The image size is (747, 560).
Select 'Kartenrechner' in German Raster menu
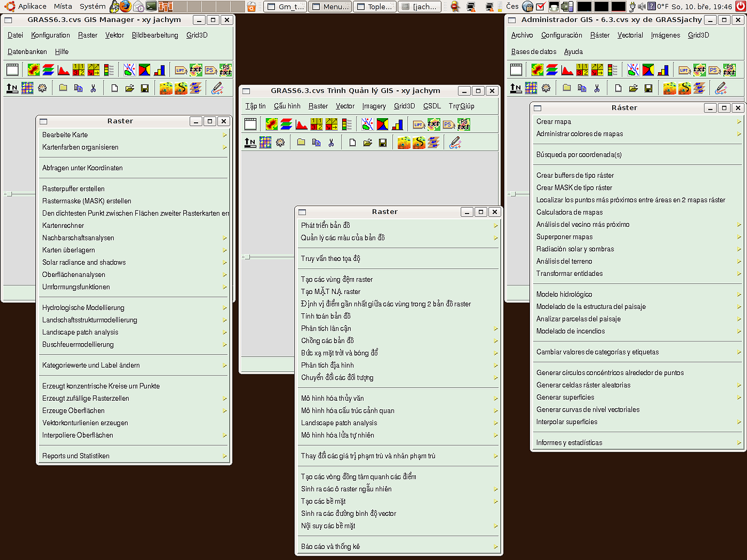tap(134, 225)
